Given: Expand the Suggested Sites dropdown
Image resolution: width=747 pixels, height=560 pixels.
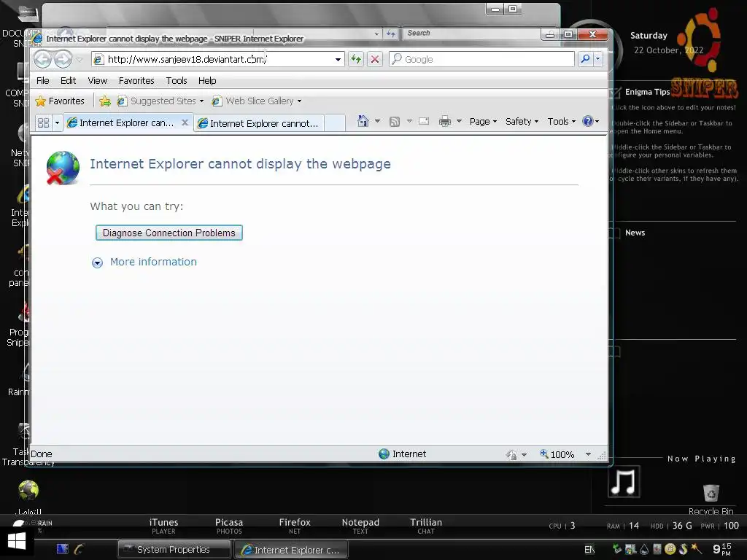Looking at the screenshot, I should tap(201, 101).
